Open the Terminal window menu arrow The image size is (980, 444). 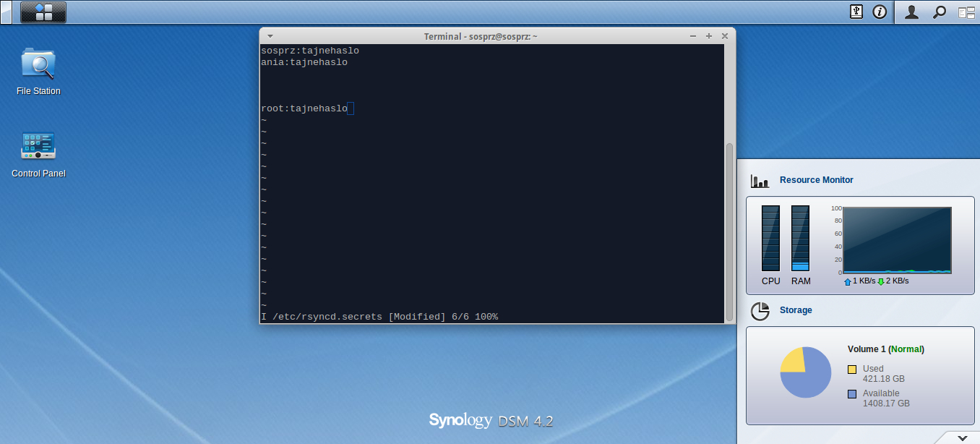coord(269,35)
